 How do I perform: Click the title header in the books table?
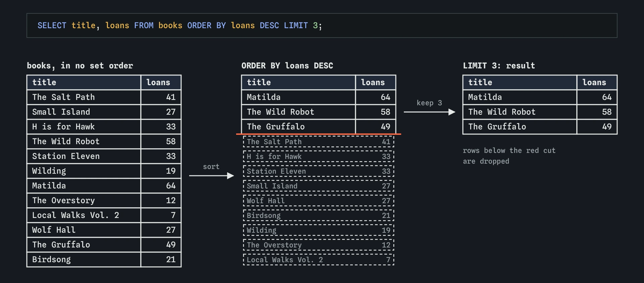(x=84, y=82)
